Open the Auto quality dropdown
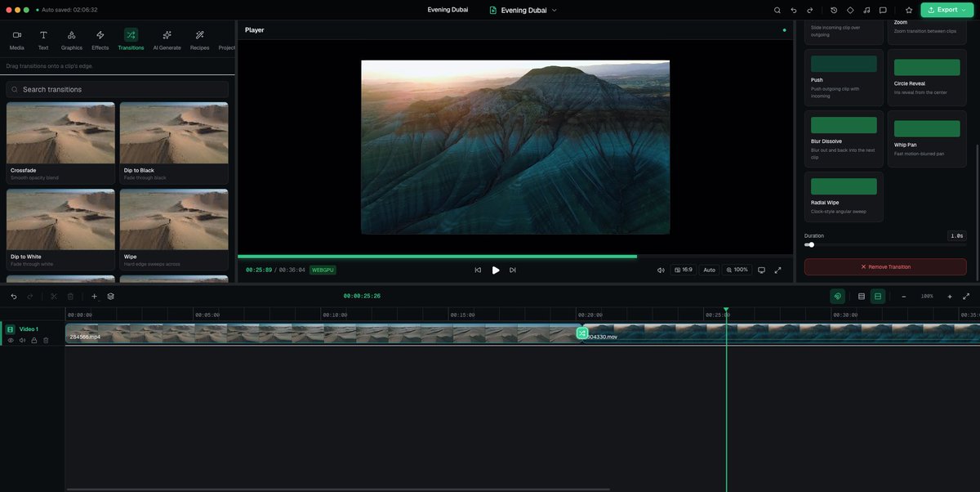Screen dimensions: 980x492 tap(709, 270)
